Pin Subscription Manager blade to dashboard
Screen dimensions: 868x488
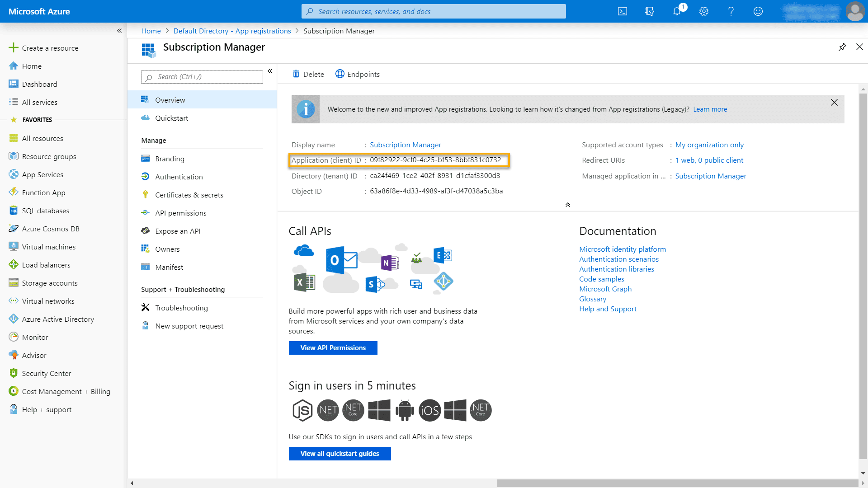[x=842, y=47]
